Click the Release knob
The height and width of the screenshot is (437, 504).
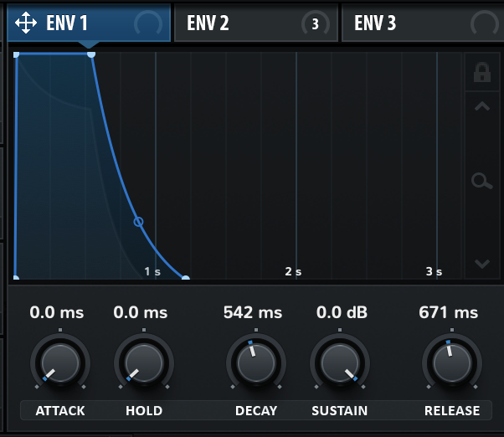(x=450, y=362)
